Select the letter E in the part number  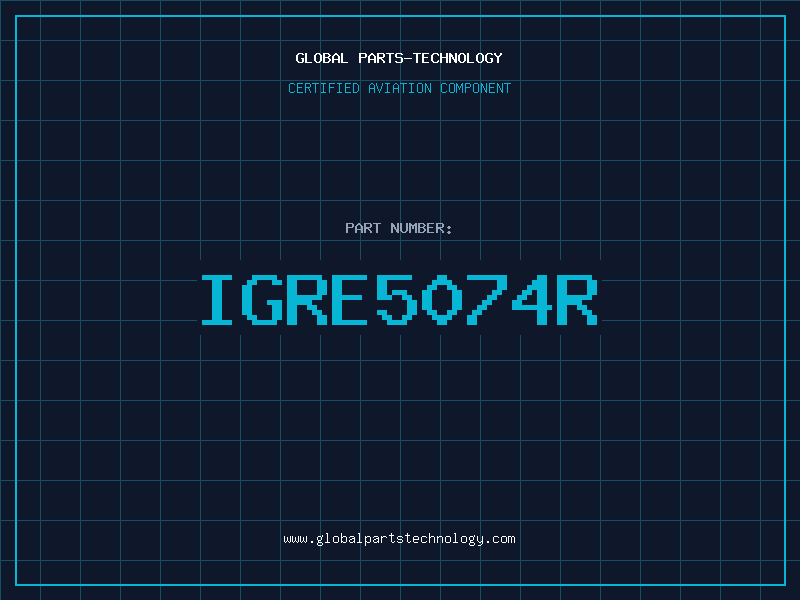[x=352, y=299]
